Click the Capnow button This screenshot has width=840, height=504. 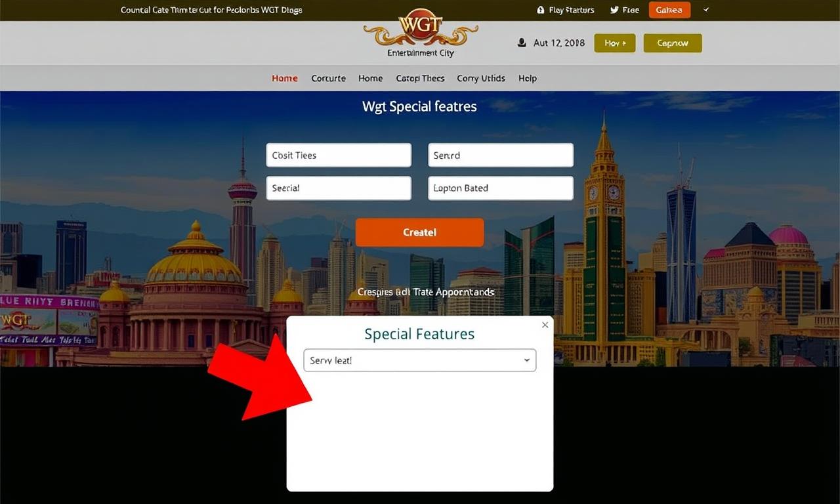(x=673, y=43)
